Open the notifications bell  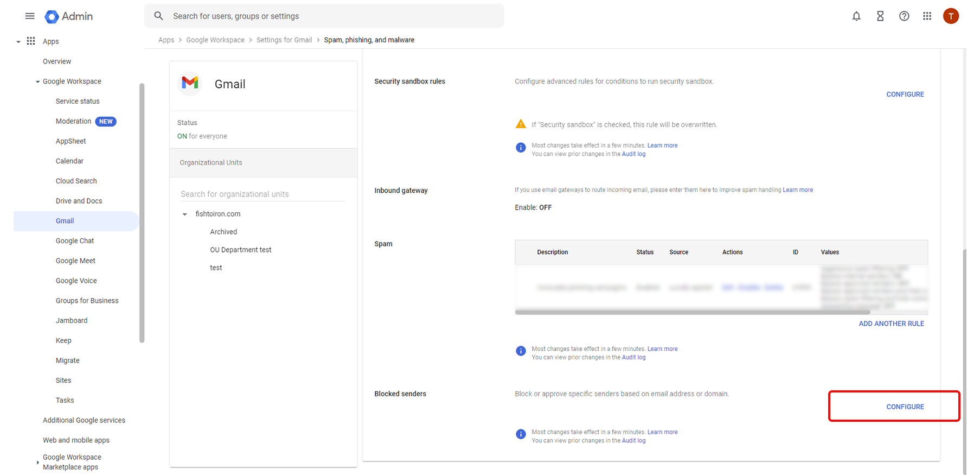tap(856, 16)
